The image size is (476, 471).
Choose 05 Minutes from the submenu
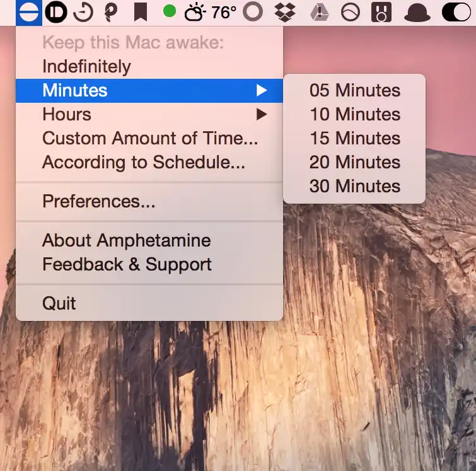coord(354,91)
